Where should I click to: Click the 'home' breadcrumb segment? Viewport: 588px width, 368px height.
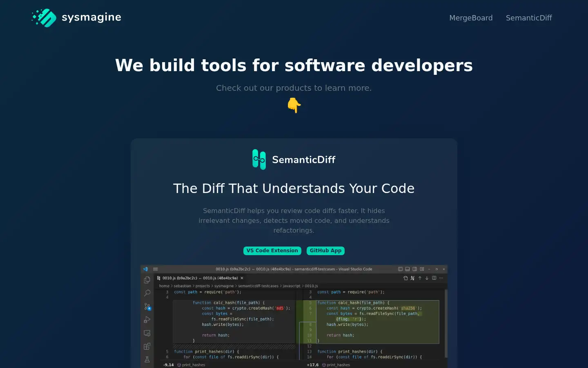(164, 286)
